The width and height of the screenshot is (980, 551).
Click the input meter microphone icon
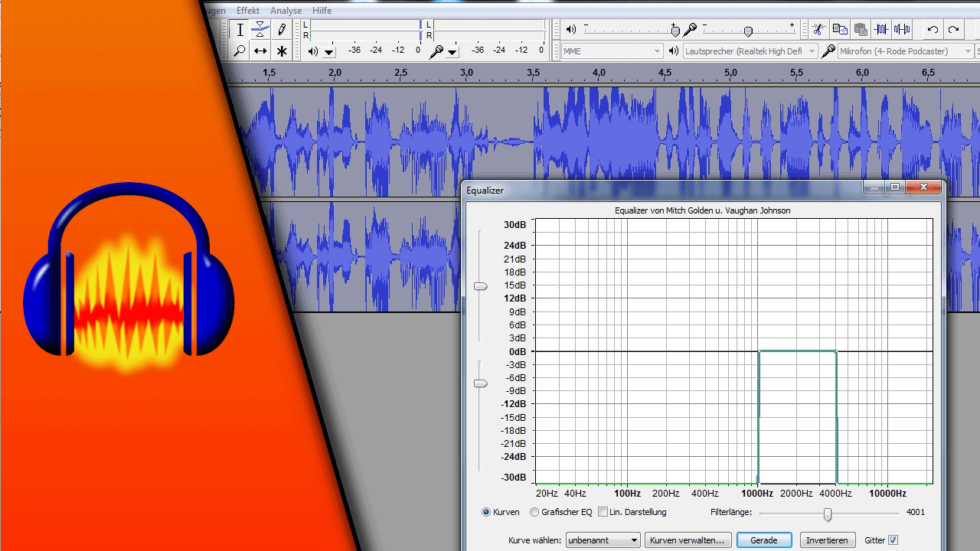436,51
